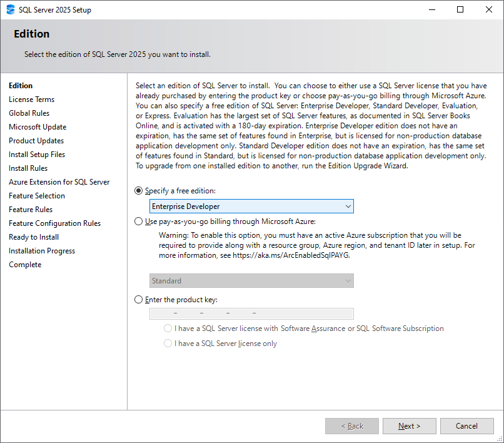Expand the disabled Standard edition dropdown

(x=251, y=280)
